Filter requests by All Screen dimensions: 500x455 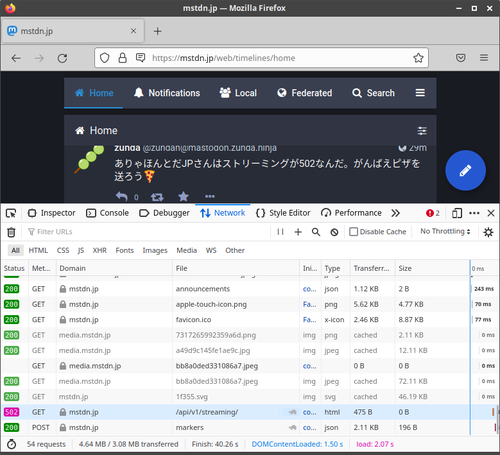click(15, 250)
